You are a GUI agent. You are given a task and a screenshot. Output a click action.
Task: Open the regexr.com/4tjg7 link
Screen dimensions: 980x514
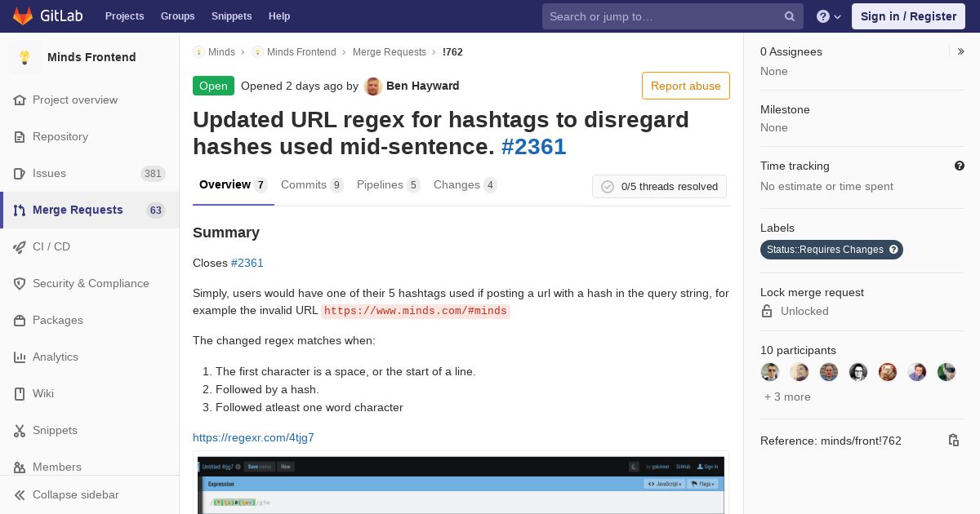253,437
